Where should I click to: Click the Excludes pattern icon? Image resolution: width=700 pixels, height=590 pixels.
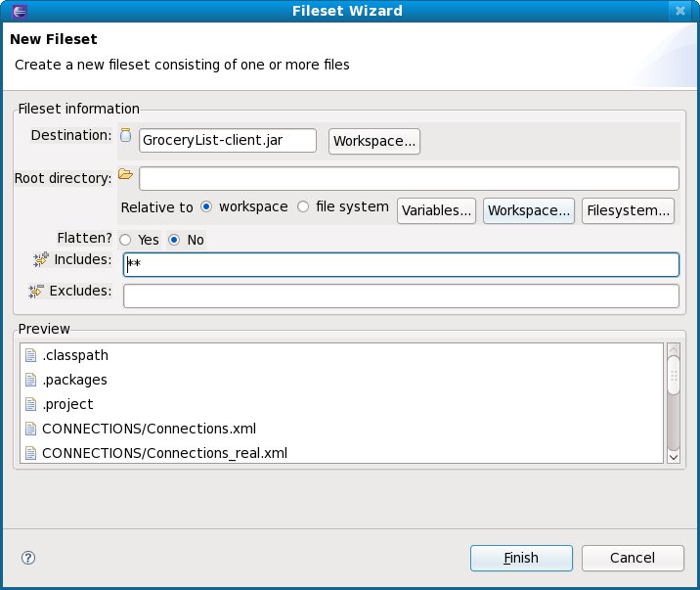[38, 292]
